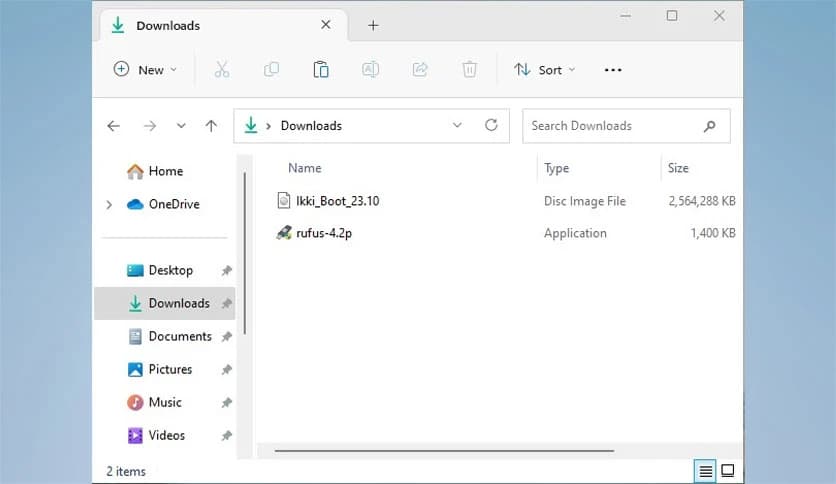
Task: Click the 1,400 KB size cell
Action: [713, 233]
